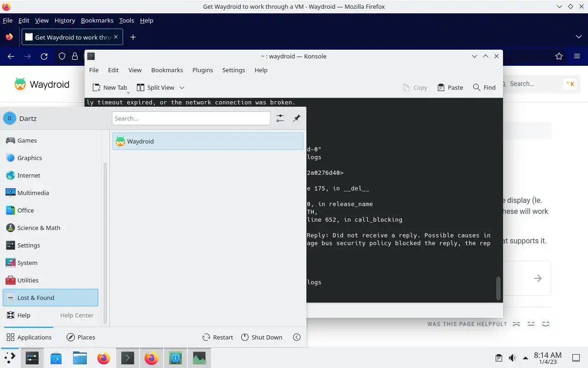Click Paste in Konsole toolbar
The height and width of the screenshot is (368, 588).
(x=450, y=87)
